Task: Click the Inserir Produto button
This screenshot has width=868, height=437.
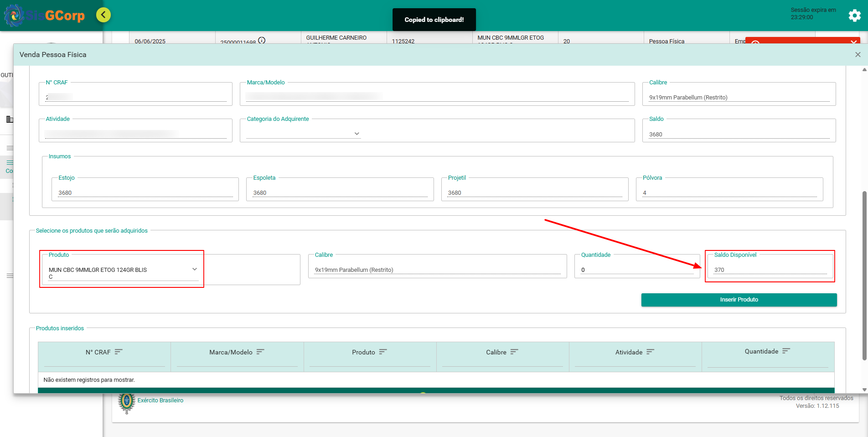Action: coord(739,300)
